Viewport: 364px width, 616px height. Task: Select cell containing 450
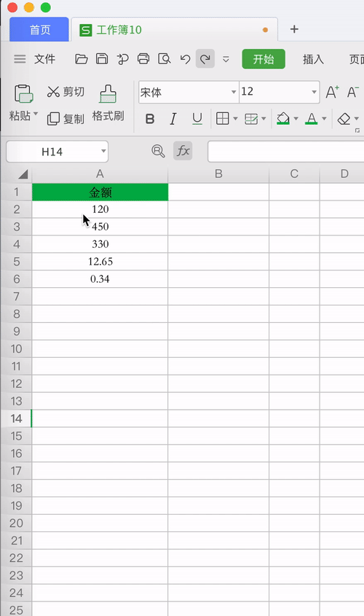[100, 227]
